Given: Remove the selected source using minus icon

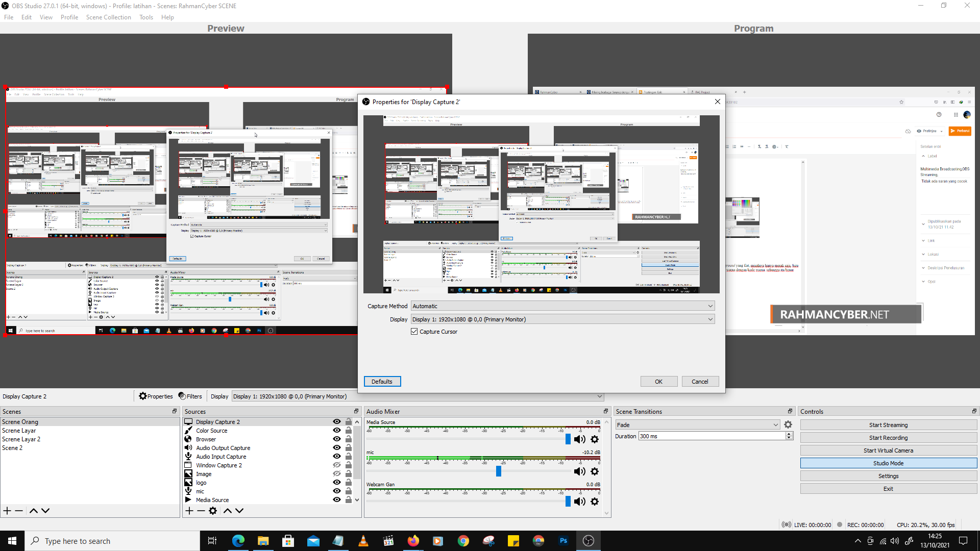Looking at the screenshot, I should (201, 510).
